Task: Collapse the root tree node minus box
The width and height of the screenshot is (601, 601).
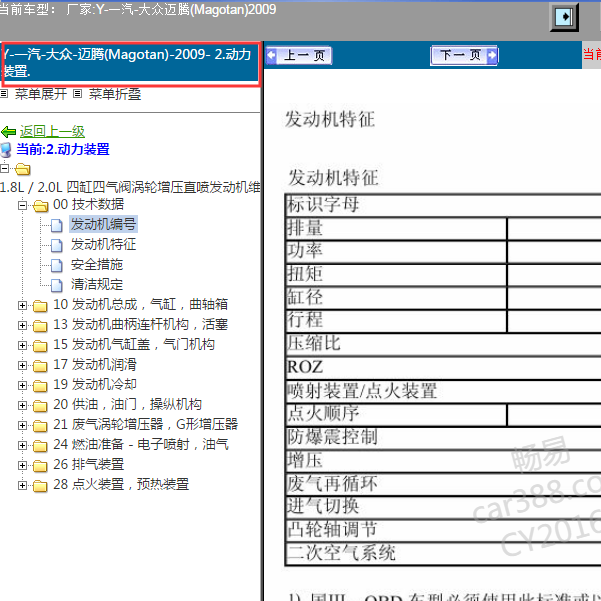Action: [x=4, y=168]
